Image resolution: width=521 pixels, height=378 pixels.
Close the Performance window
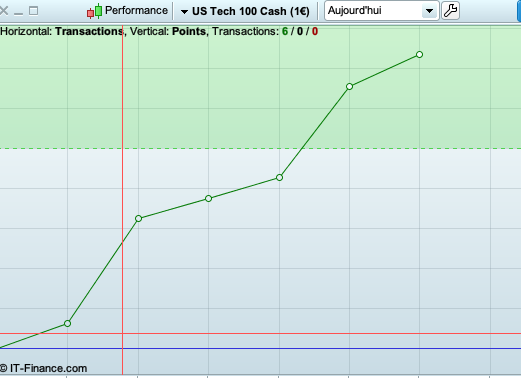pyautogui.click(x=4, y=11)
